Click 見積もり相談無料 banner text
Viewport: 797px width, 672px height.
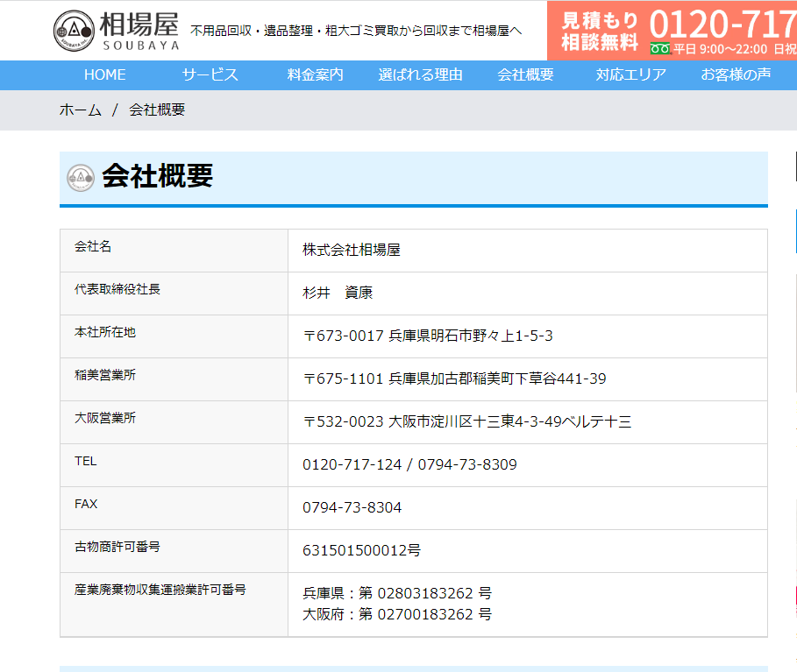click(600, 31)
